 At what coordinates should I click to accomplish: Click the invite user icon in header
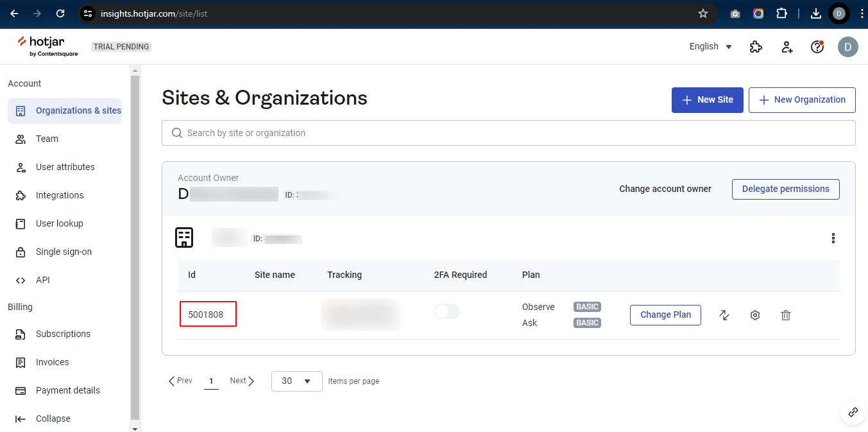click(x=787, y=47)
